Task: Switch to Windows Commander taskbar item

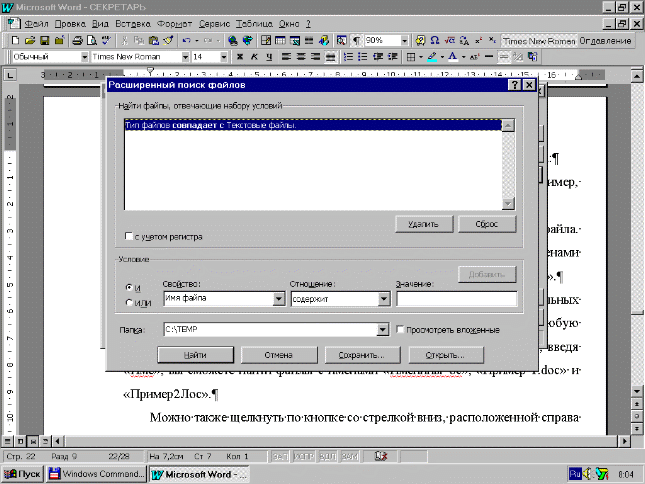Action: click(96, 474)
